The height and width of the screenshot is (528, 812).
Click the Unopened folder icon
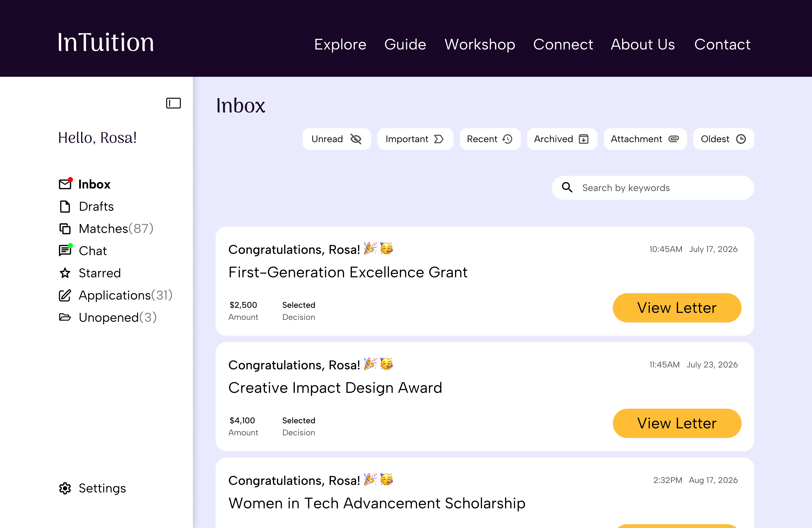click(65, 317)
